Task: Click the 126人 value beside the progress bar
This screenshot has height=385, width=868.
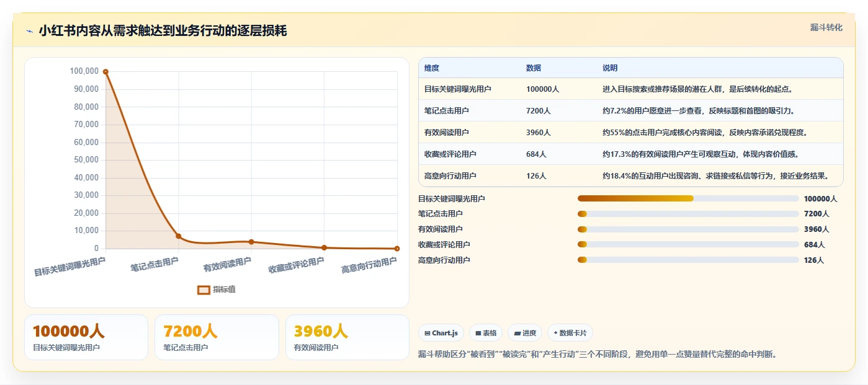Action: pos(814,260)
